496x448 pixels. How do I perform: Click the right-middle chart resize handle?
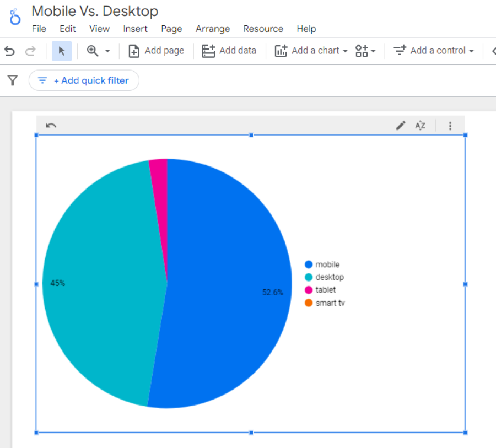(465, 284)
